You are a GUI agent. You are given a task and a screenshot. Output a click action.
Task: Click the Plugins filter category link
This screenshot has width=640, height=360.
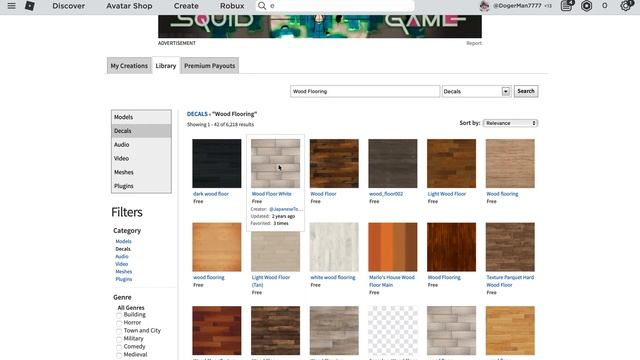pos(123,279)
